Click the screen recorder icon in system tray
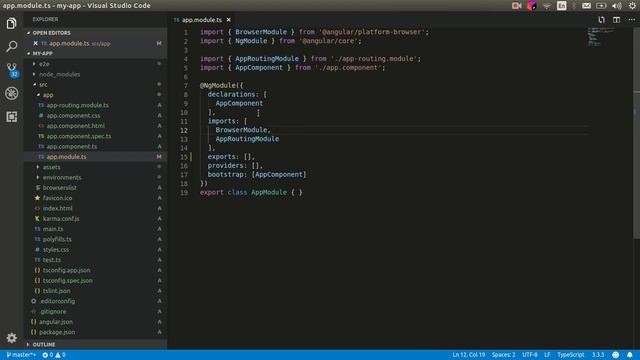The height and width of the screenshot is (360, 640). 516,6
